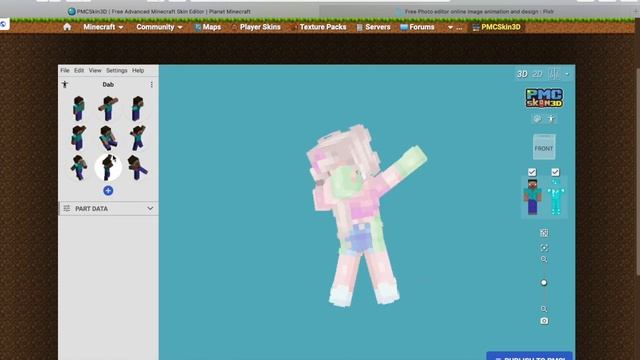This screenshot has height=360, width=640.
Task: Open the Maps link
Action: coord(208,27)
